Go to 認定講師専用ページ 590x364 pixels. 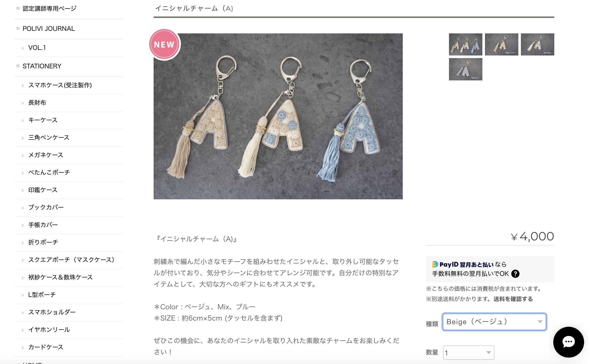click(49, 8)
